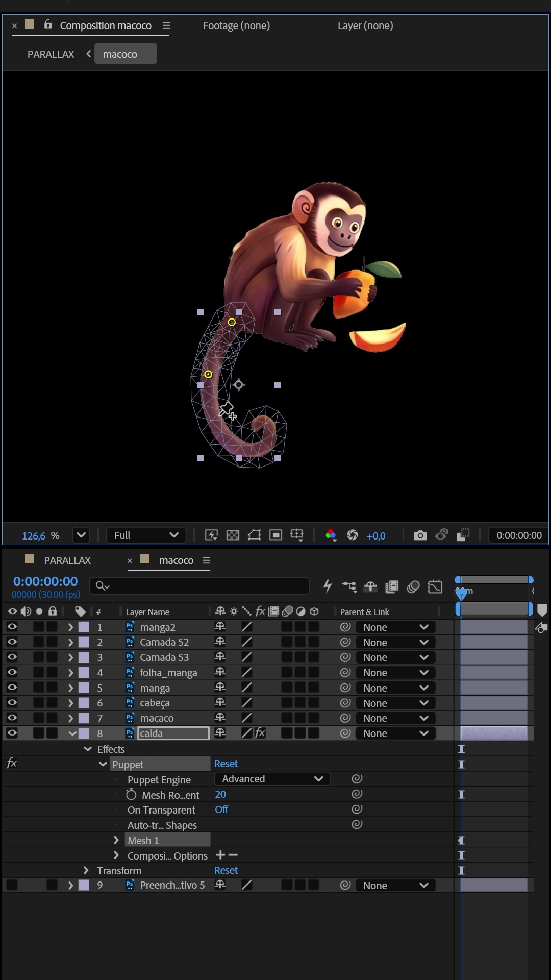Image resolution: width=551 pixels, height=980 pixels.
Task: Click the add plus icon in Composition Options
Action: click(220, 855)
